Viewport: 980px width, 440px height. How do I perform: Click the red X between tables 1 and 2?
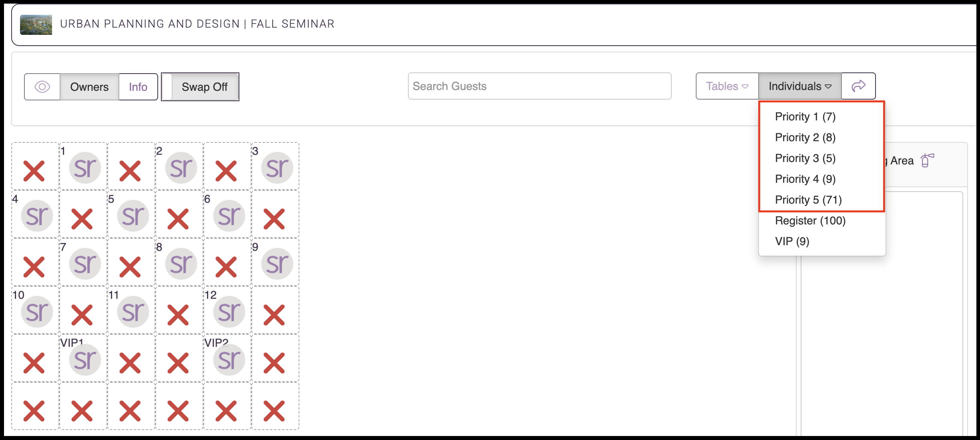click(x=130, y=171)
